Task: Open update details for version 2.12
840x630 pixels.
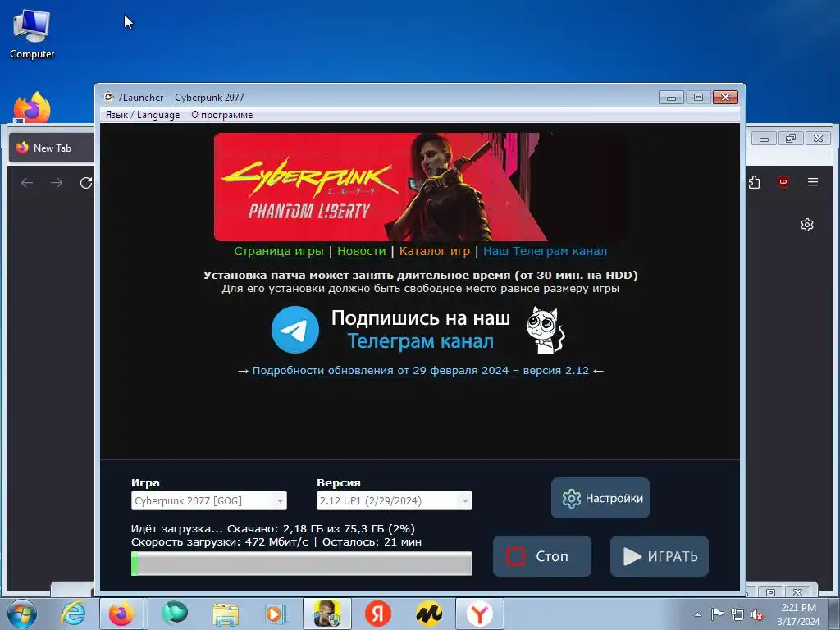Action: (421, 371)
